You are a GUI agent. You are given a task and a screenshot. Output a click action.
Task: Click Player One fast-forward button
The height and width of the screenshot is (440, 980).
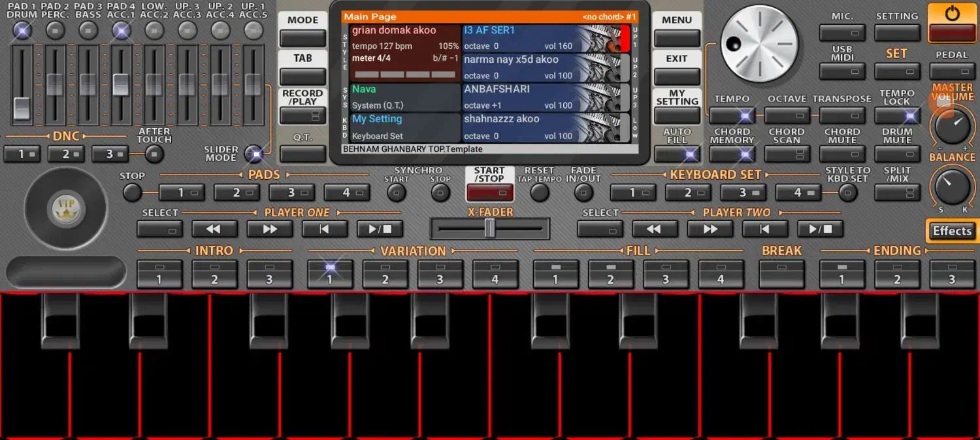[269, 229]
